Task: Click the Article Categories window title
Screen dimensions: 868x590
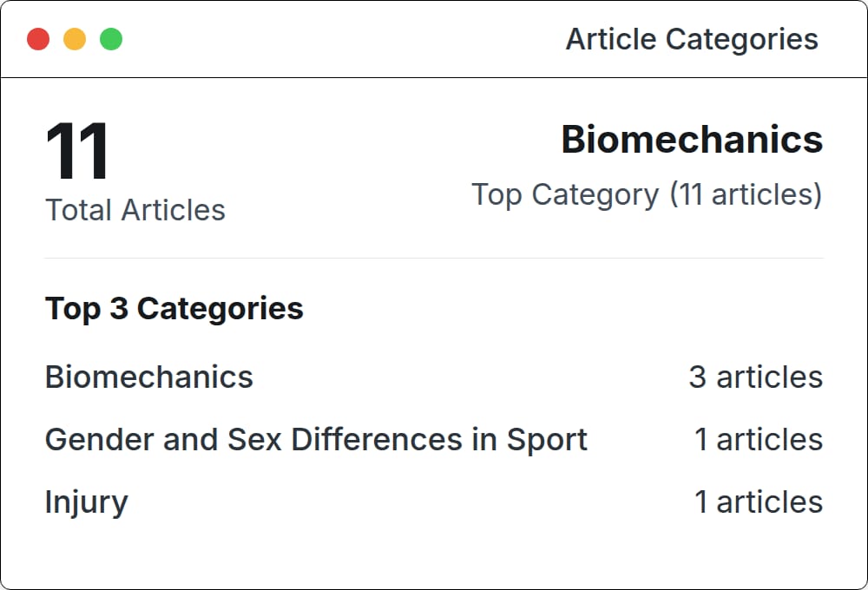Action: pyautogui.click(x=692, y=39)
